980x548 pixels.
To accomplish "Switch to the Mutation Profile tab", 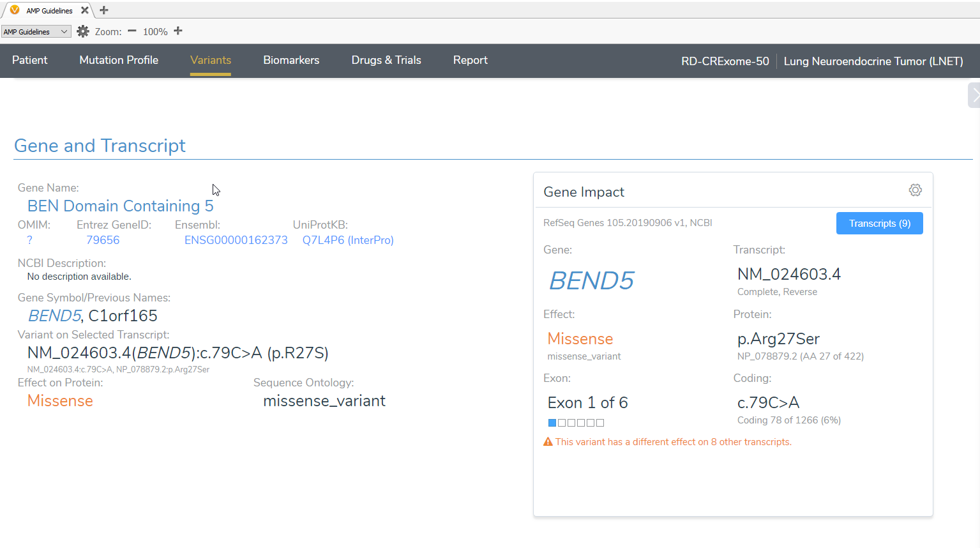I will [119, 60].
